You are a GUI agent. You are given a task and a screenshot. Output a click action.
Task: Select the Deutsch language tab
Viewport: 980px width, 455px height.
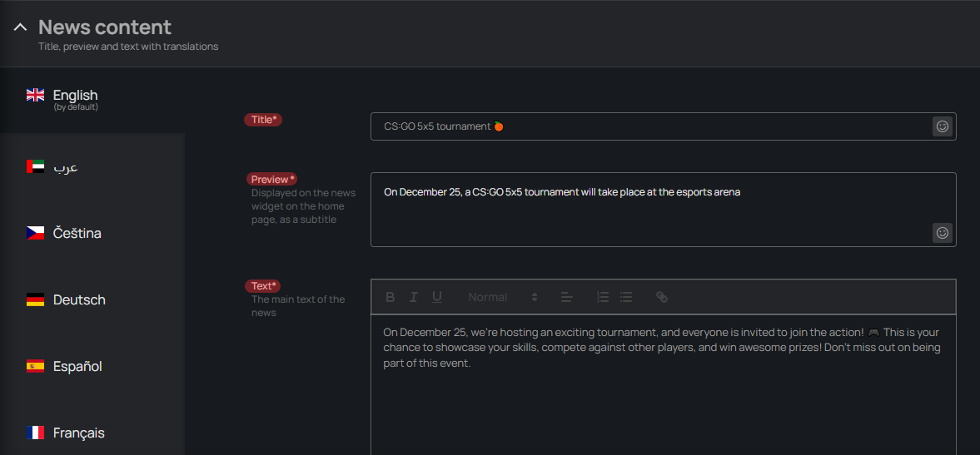click(x=78, y=299)
